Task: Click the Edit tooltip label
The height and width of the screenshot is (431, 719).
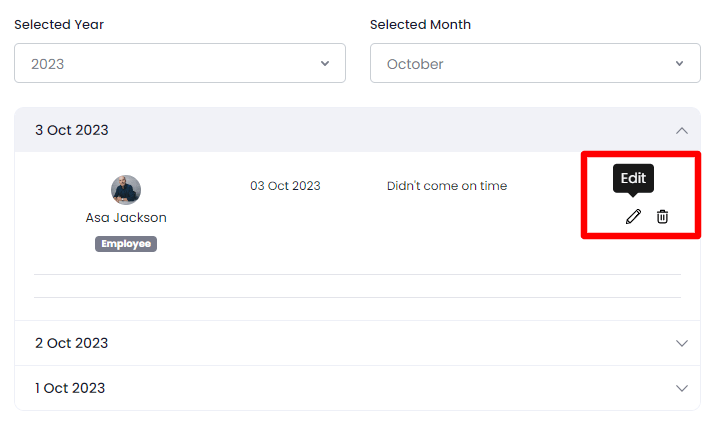Action: click(x=633, y=178)
